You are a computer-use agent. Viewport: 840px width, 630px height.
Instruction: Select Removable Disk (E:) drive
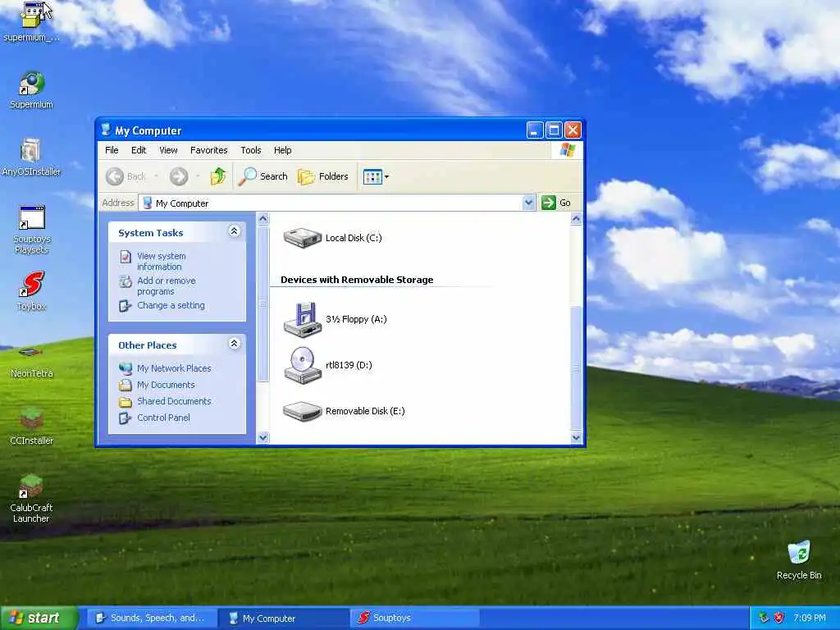point(344,412)
